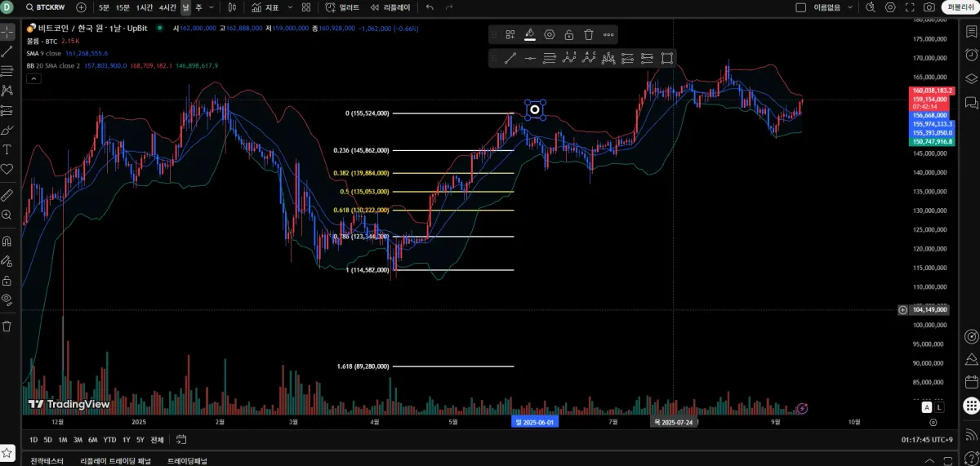Toggle magnet mode

tap(7, 242)
